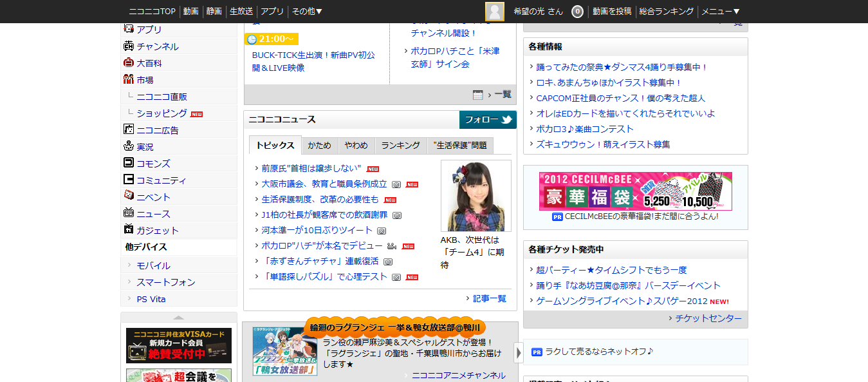Click the フォロー Twitter button
The image size is (868, 382).
click(488, 120)
